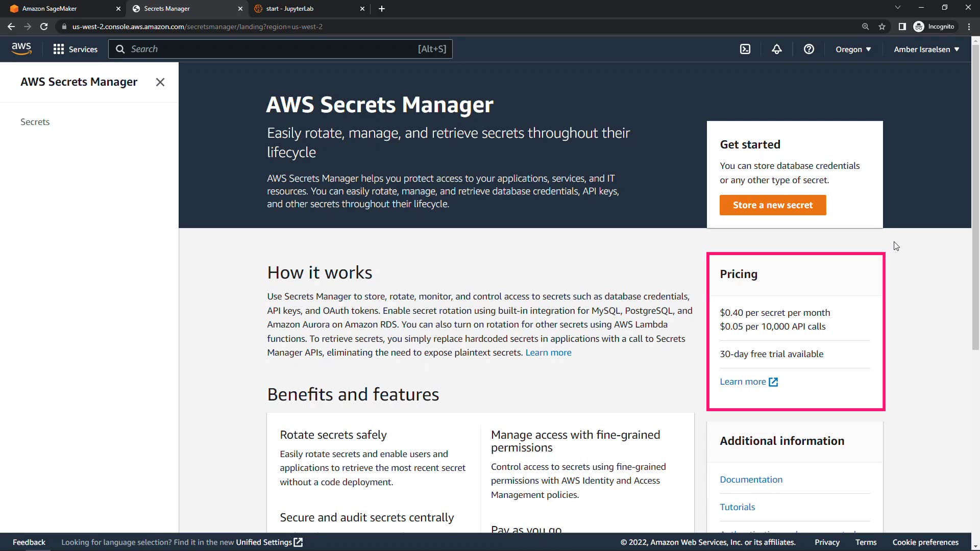Open the notifications bell
The width and height of the screenshot is (980, 551).
click(776, 49)
